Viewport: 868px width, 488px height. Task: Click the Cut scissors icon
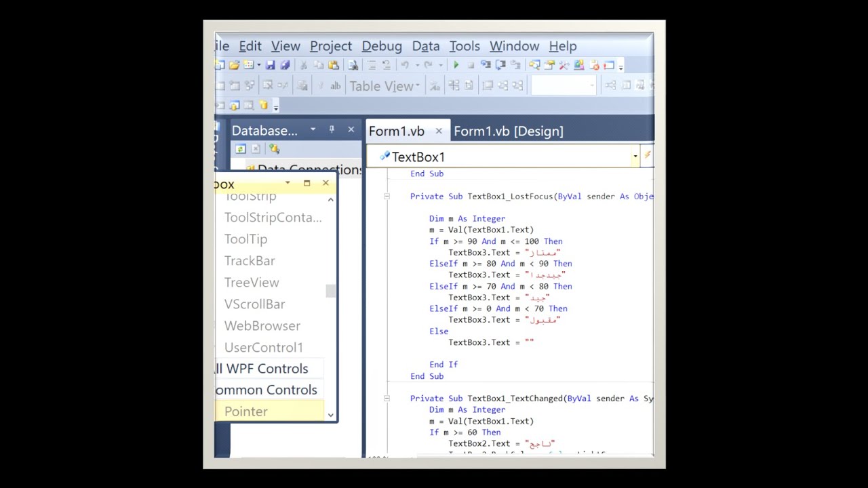(303, 65)
